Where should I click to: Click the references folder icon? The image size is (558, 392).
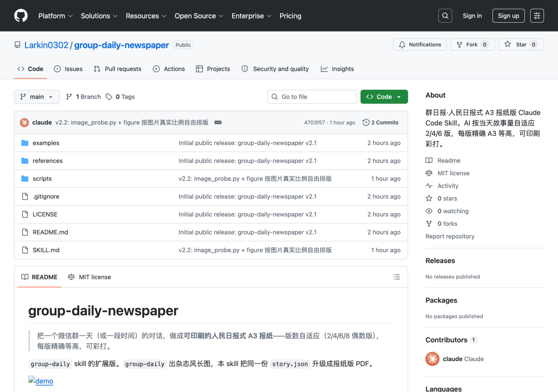pos(25,161)
